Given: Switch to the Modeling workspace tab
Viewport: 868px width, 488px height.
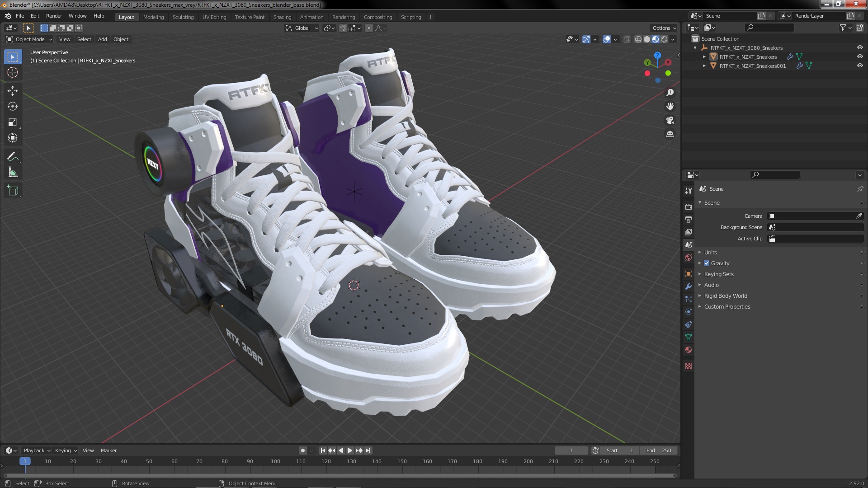Looking at the screenshot, I should pyautogui.click(x=153, y=17).
